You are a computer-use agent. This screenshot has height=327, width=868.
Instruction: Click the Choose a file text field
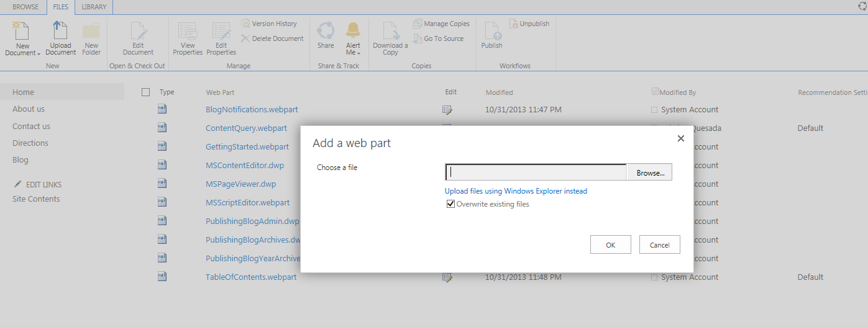(536, 172)
